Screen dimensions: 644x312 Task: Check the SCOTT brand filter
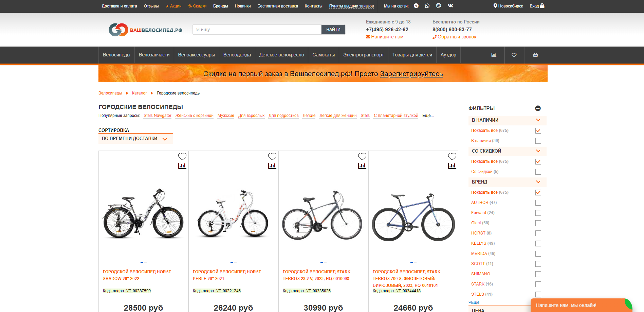pyautogui.click(x=538, y=264)
